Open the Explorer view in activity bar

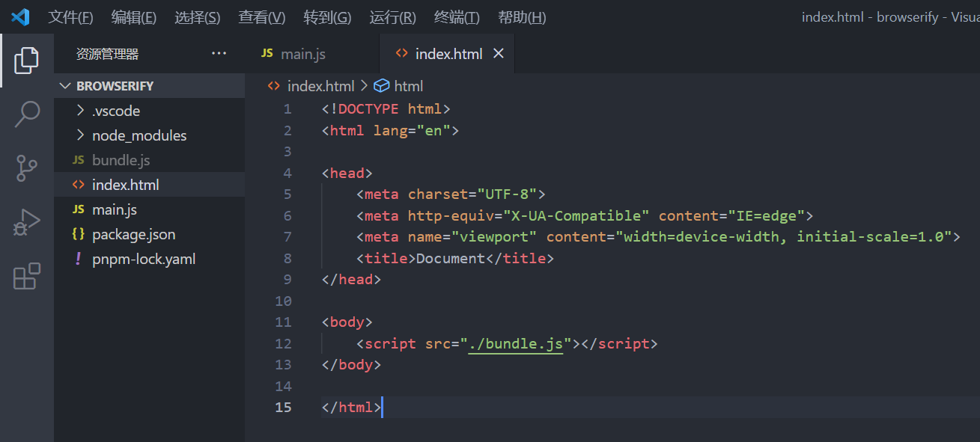(26, 61)
